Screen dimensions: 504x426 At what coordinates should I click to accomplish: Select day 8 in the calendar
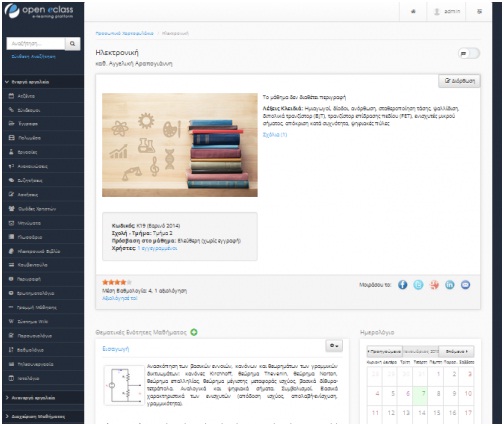coord(438,393)
